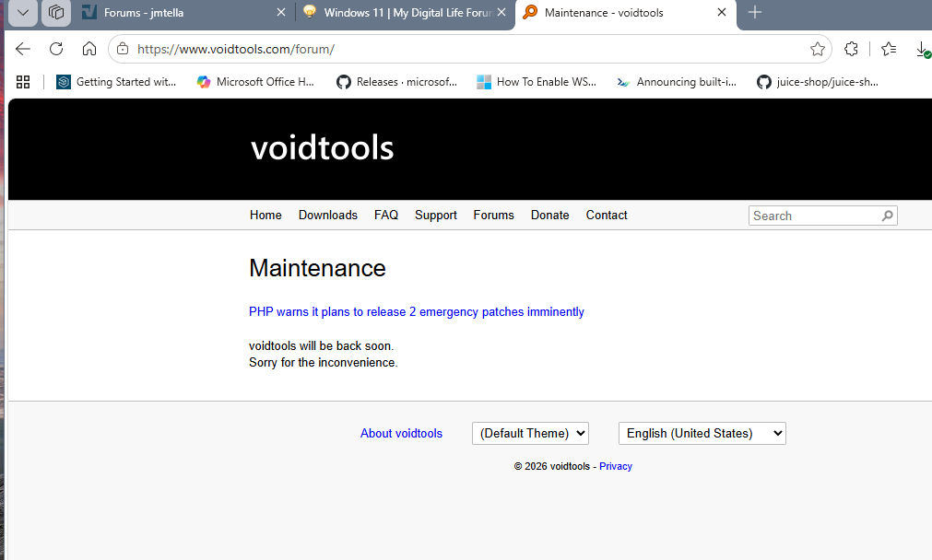Screen dimensions: 932x560
Task: Open the Contact menu item
Action: [x=607, y=215]
